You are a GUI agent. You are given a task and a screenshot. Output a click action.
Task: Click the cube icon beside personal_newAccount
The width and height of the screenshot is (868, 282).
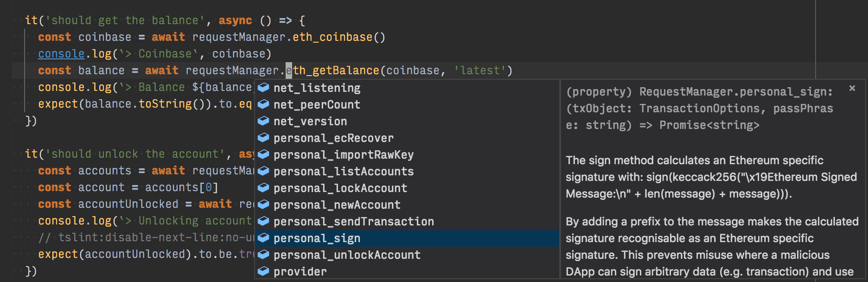(x=263, y=205)
